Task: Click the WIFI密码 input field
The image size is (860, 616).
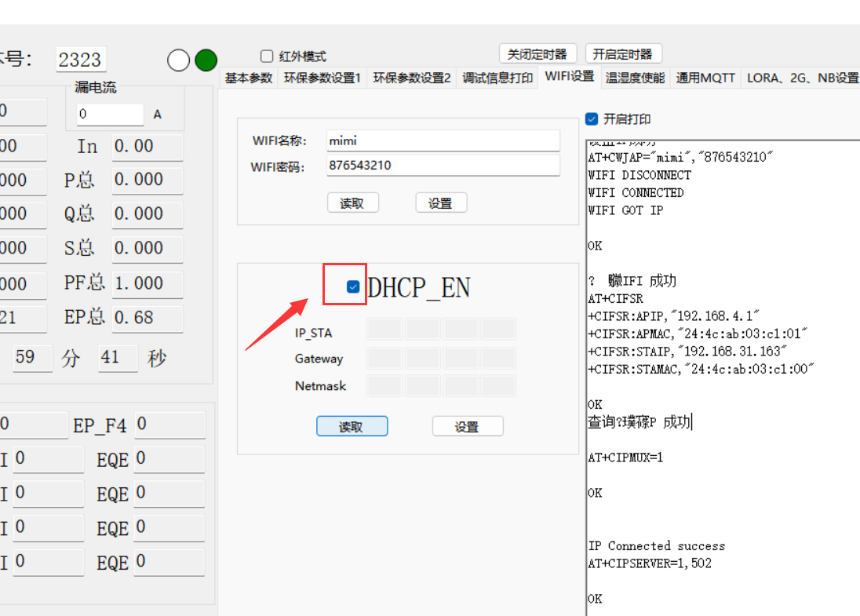Action: pos(443,166)
